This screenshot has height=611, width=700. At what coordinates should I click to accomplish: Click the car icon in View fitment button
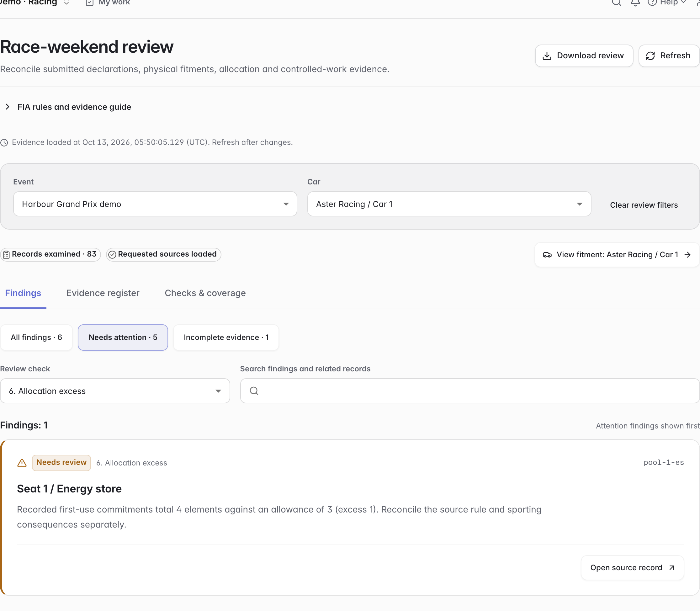(x=547, y=255)
